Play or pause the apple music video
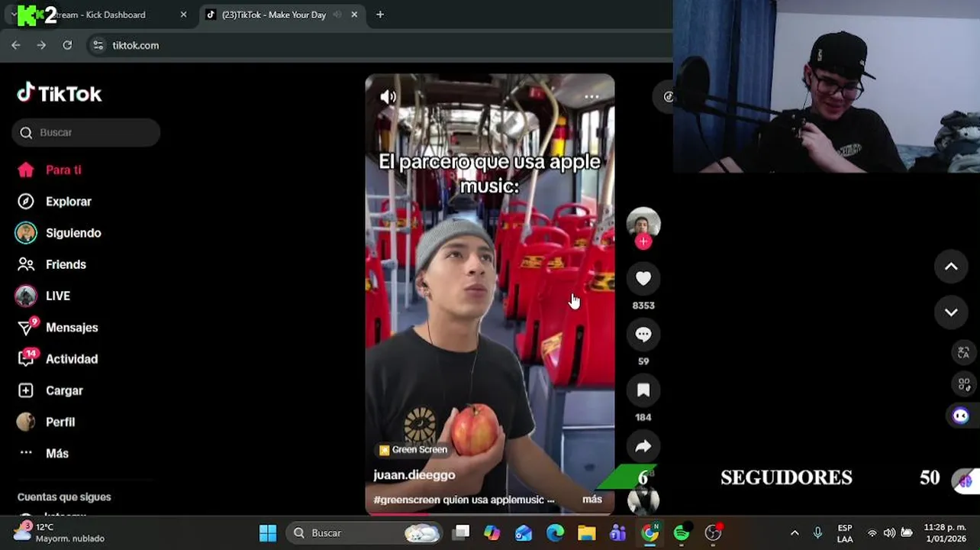 coord(489,294)
